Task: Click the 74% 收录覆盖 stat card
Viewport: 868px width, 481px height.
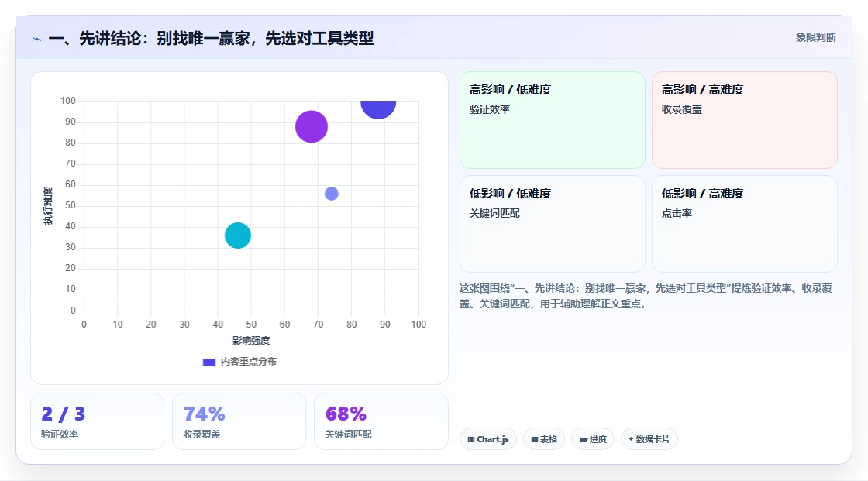Action: tap(239, 421)
